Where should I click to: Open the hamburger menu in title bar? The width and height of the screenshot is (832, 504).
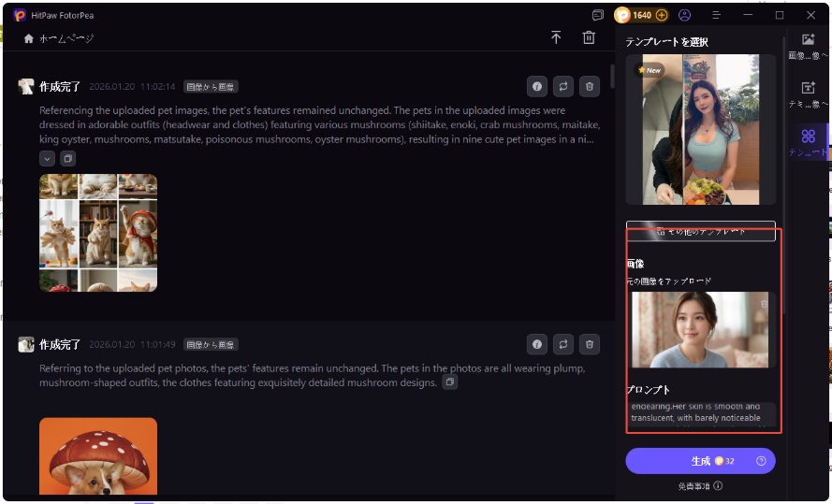(717, 15)
